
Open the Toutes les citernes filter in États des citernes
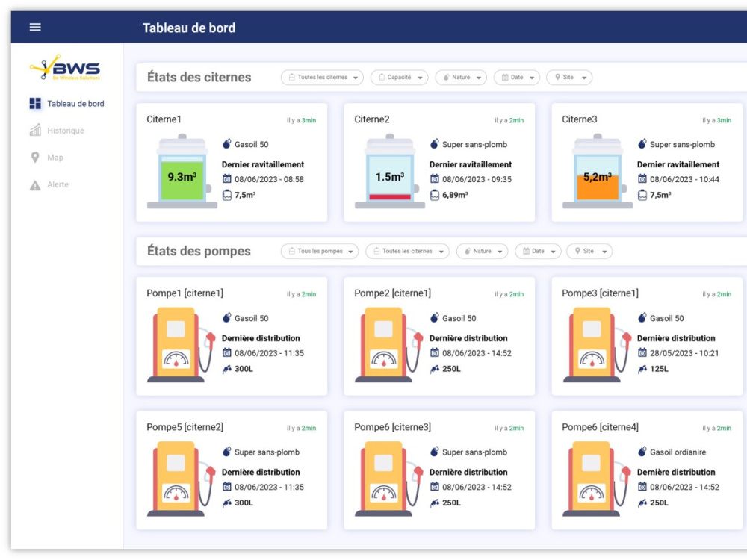(x=322, y=77)
